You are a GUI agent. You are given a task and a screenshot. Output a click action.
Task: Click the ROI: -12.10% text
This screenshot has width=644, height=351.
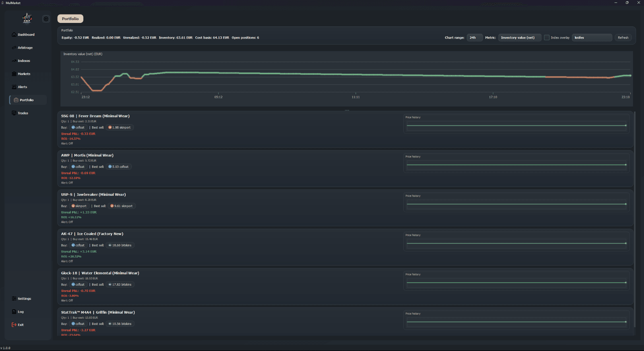tap(71, 178)
